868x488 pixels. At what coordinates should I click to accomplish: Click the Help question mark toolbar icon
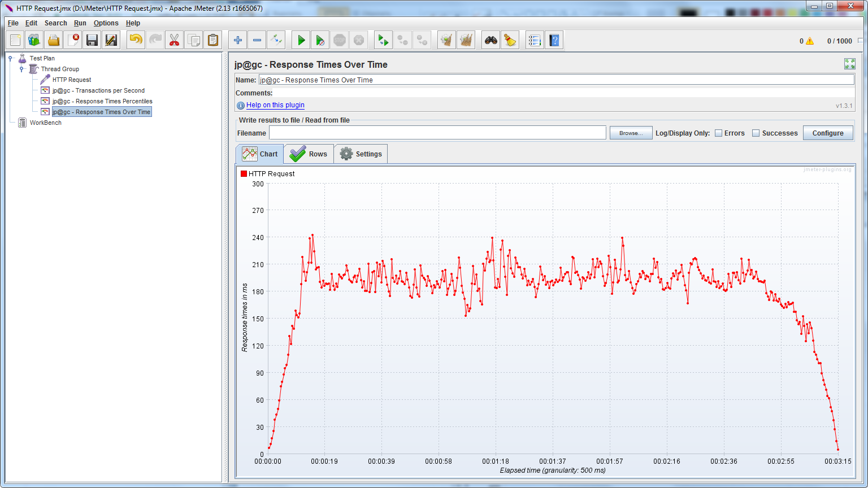554,40
